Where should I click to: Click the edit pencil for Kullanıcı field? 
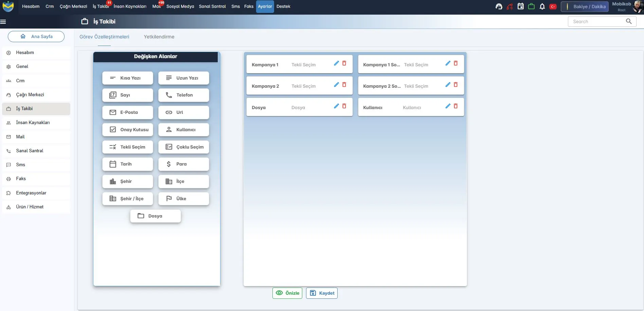(x=448, y=106)
